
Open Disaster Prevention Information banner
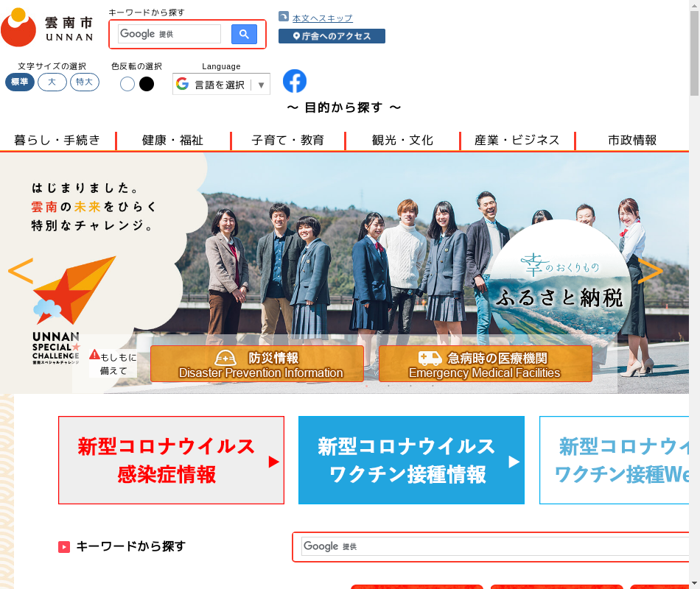(x=257, y=364)
